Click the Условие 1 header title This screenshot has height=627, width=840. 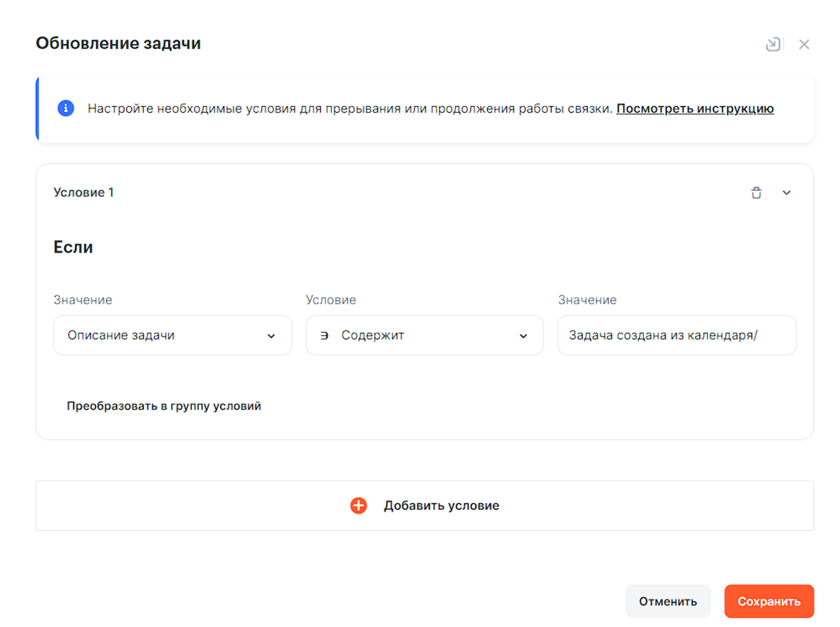83,192
